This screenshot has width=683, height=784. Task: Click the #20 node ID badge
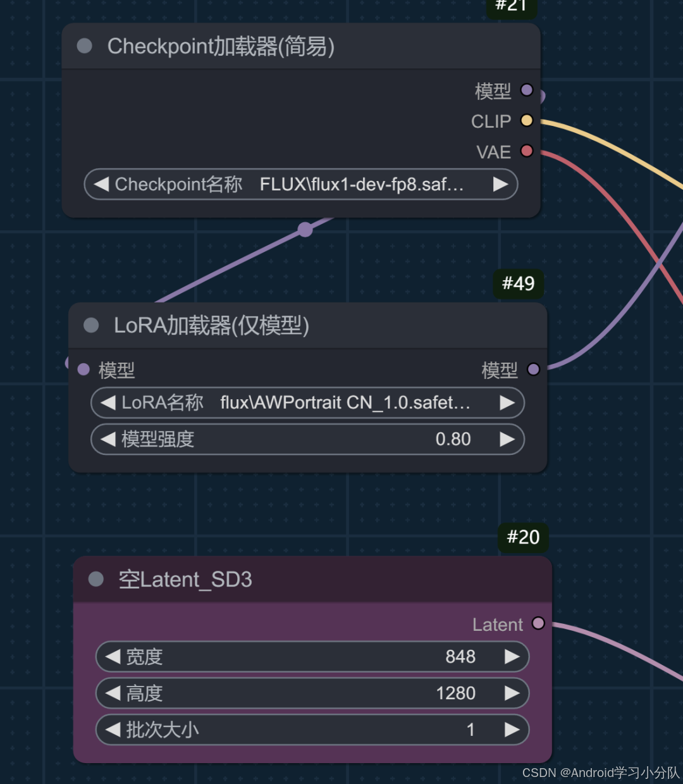(523, 537)
